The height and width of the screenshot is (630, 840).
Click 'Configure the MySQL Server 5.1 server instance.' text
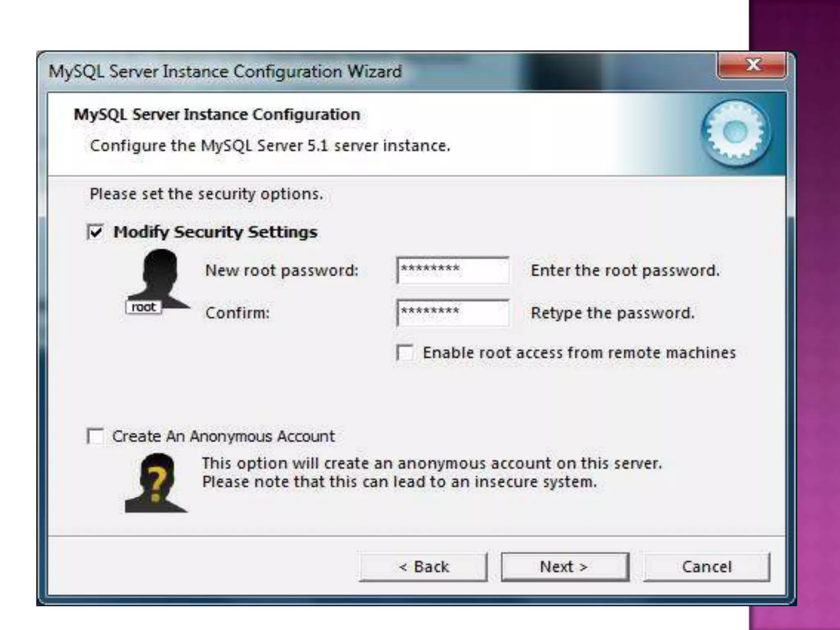tap(270, 146)
